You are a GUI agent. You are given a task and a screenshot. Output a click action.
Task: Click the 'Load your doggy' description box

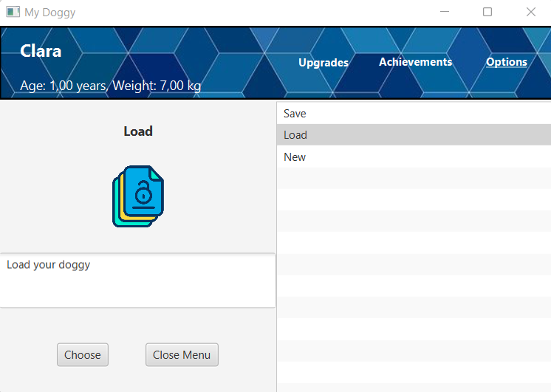[x=137, y=281]
